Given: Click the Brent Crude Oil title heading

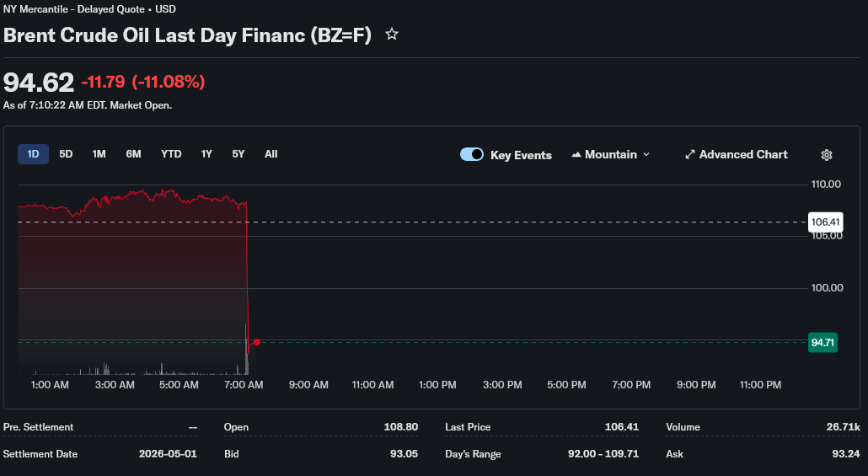Looking at the screenshot, I should pyautogui.click(x=187, y=35).
